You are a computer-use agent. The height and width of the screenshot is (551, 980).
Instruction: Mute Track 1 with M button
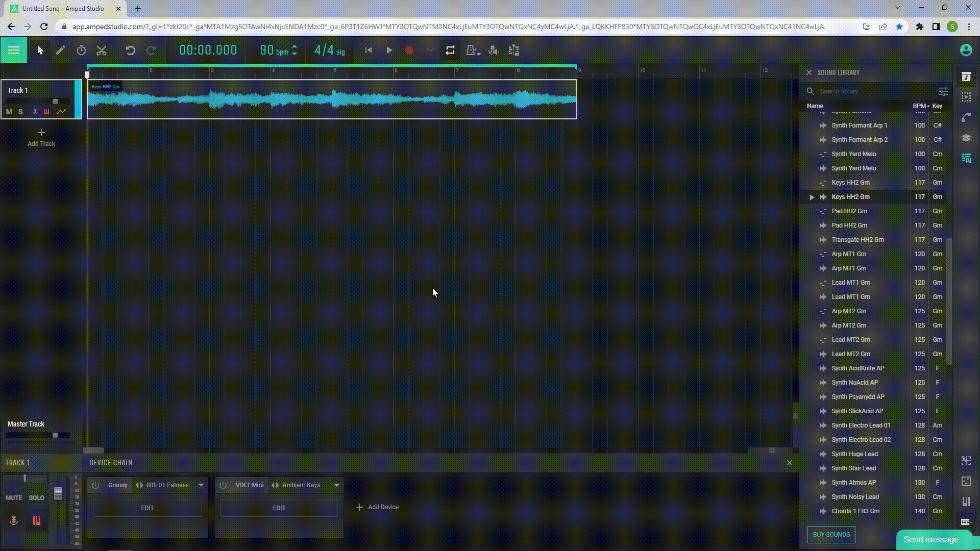[x=9, y=112]
